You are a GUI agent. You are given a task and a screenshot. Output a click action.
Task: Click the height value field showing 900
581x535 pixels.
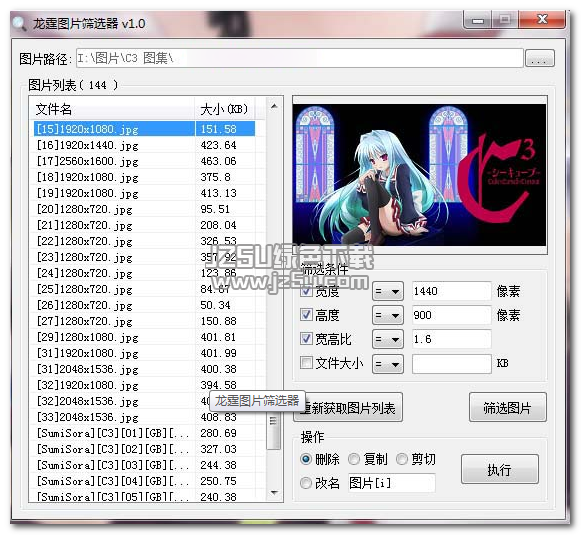coord(452,315)
